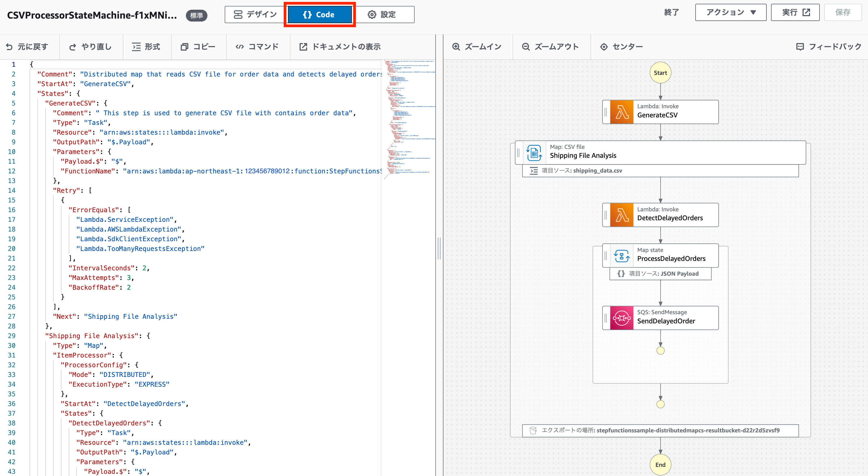The image size is (868, 476).
Task: Click the GenerateCSV Lambda icon
Action: pos(621,112)
